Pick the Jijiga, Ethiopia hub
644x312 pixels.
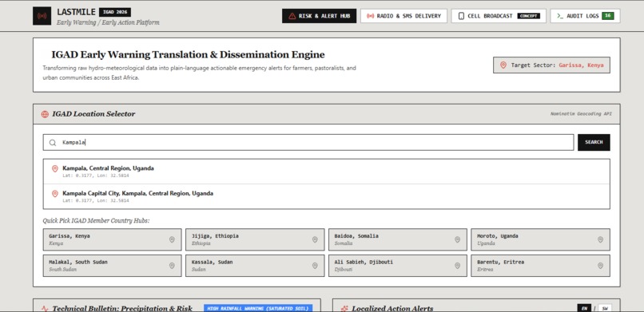point(255,239)
